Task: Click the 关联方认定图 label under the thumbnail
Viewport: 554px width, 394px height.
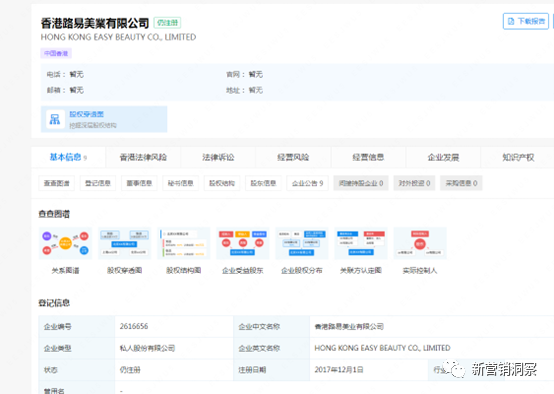Action: [x=361, y=271]
